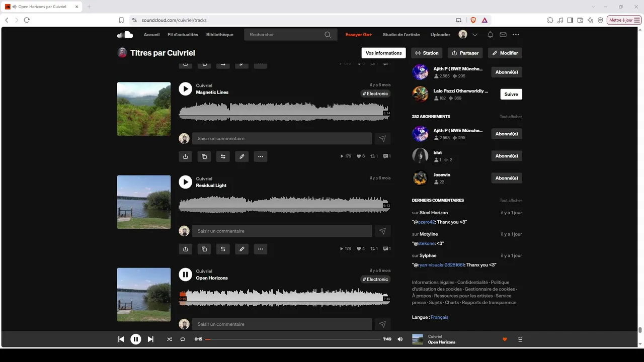644x362 pixels.
Task: Open the header more options ellipsis
Action: 516,35
